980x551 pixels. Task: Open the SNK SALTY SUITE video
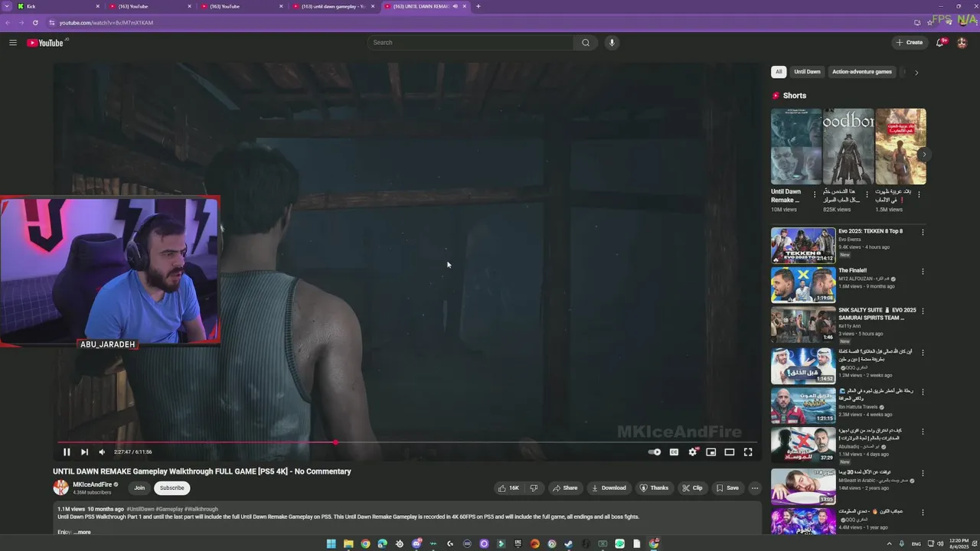click(803, 324)
